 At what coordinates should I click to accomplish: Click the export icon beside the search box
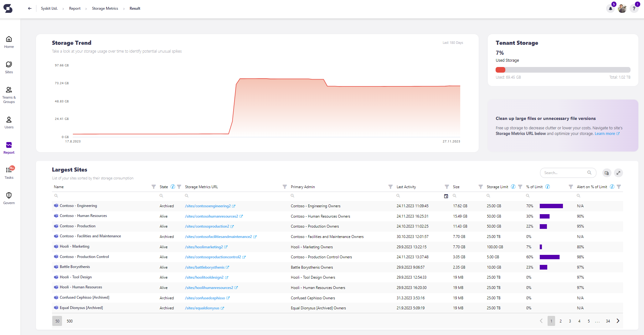pyautogui.click(x=607, y=173)
